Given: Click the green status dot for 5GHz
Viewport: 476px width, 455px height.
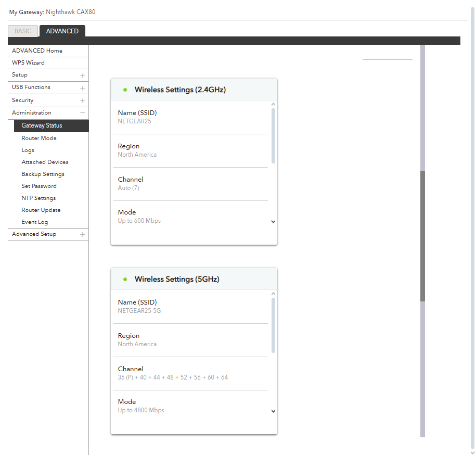Looking at the screenshot, I should click(125, 280).
